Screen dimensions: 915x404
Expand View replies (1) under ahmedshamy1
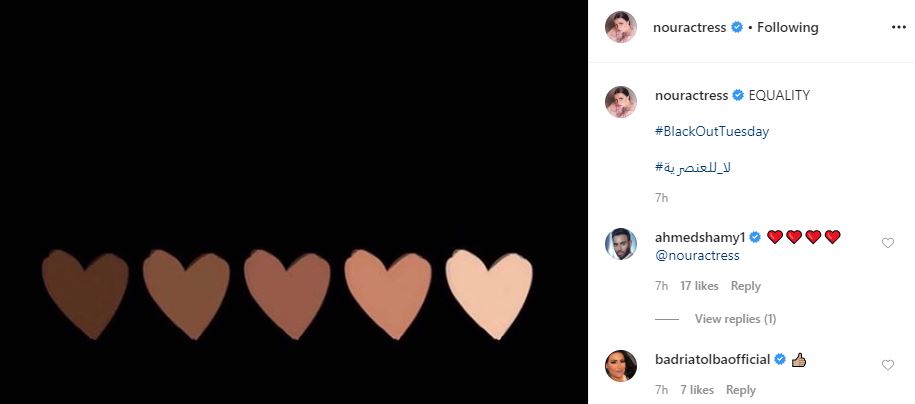735,319
